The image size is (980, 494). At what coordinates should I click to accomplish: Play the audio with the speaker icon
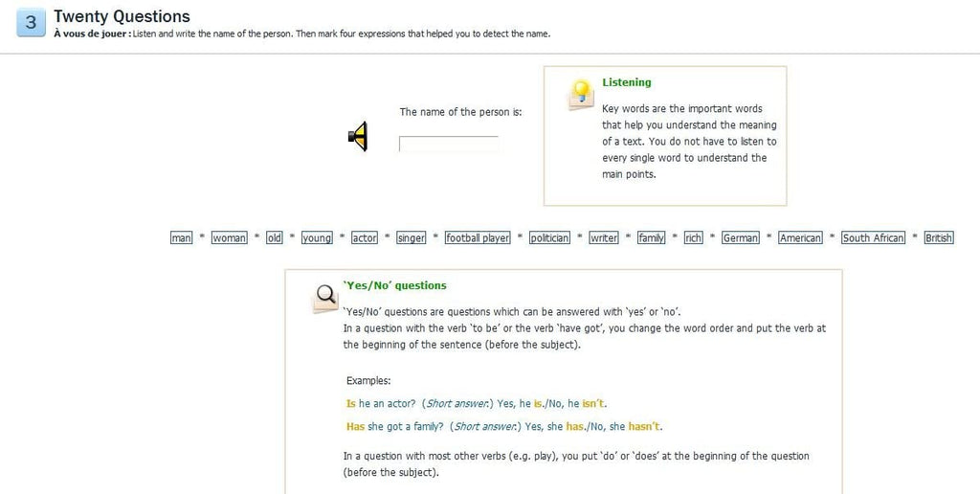point(358,136)
